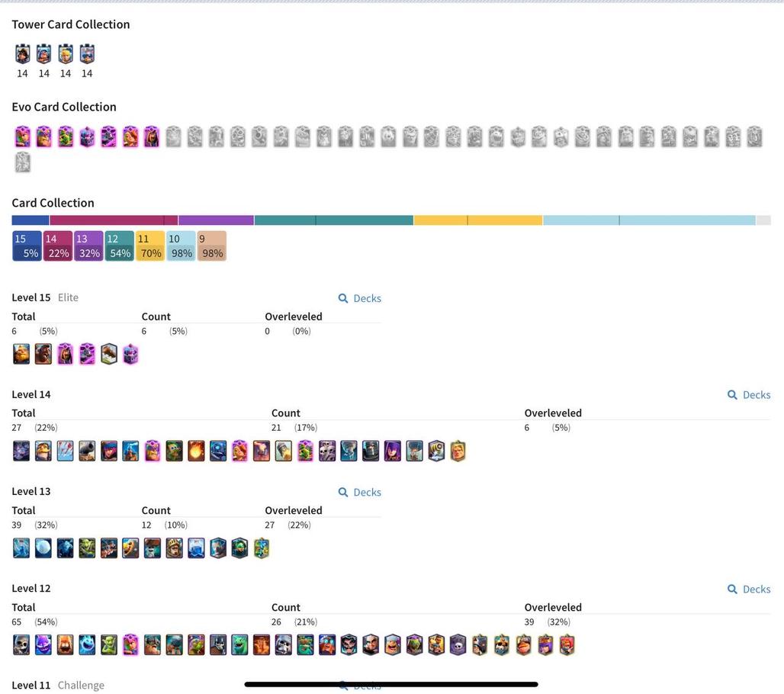Click the first unlocked evo card in Evo Collection
The image size is (784, 694).
click(23, 137)
